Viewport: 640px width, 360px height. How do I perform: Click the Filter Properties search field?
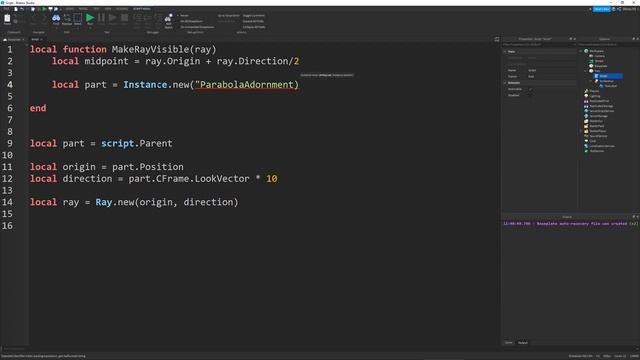[x=539, y=44]
